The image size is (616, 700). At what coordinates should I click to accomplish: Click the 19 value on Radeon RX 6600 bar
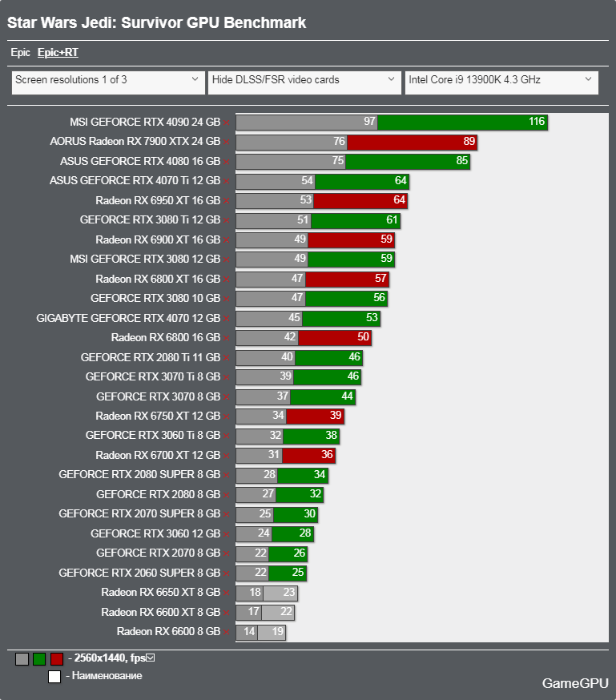278,631
